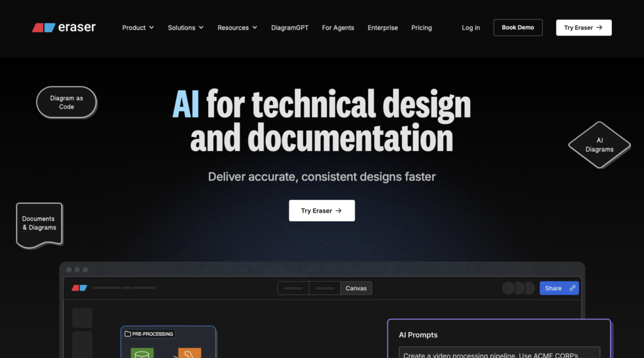The width and height of the screenshot is (644, 358).
Task: Click the AI Diagrams diamond shape
Action: tap(599, 145)
